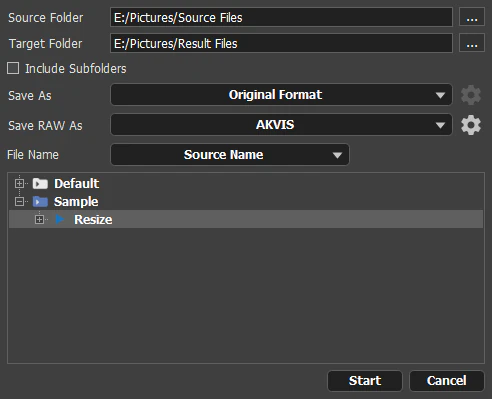Open the Save RAW As dropdown
This screenshot has width=492, height=399.
[281, 125]
